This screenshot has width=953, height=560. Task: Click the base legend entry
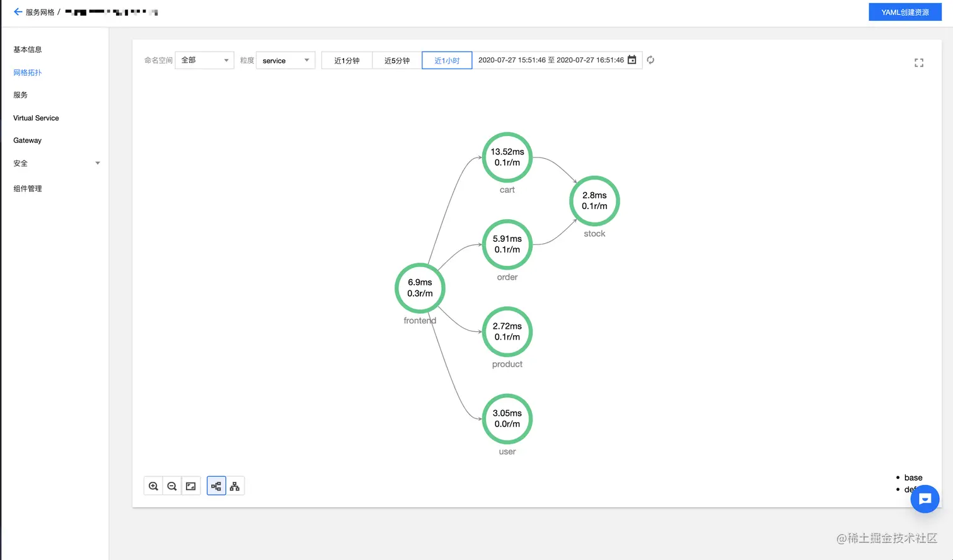pyautogui.click(x=913, y=477)
